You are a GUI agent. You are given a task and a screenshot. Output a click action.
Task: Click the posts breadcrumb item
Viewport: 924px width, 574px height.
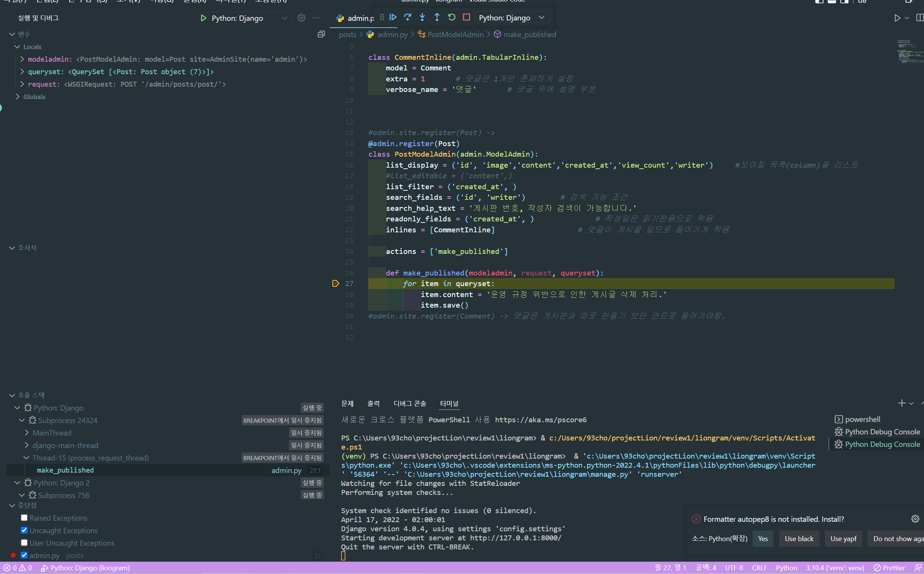(x=347, y=34)
